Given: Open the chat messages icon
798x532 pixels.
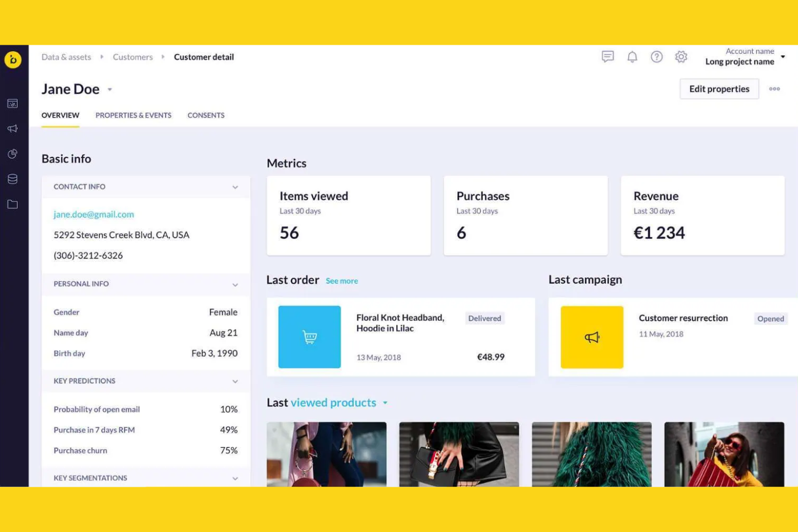Looking at the screenshot, I should tap(607, 57).
